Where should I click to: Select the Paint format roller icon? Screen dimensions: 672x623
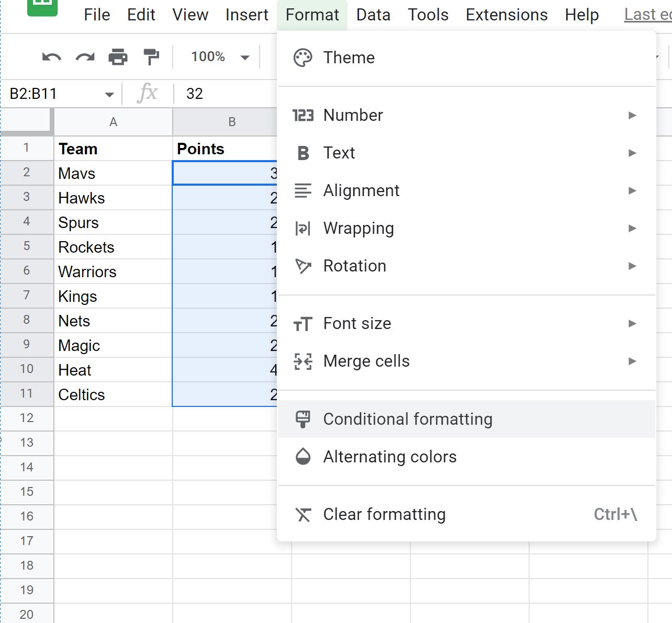[x=151, y=56]
